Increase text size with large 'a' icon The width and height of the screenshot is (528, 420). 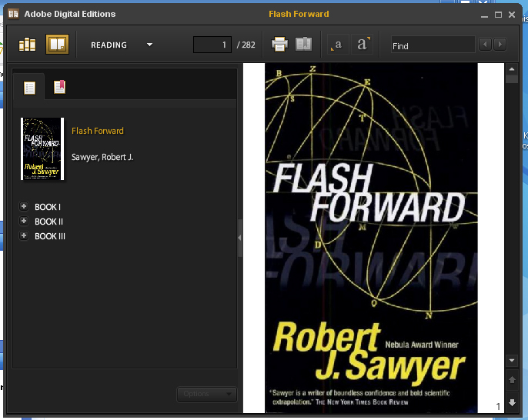(363, 44)
